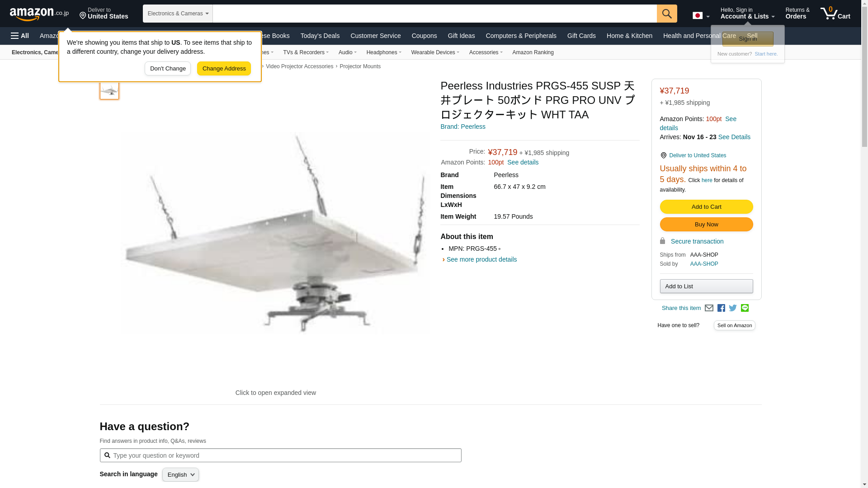Select the product image thumbnail

[109, 89]
